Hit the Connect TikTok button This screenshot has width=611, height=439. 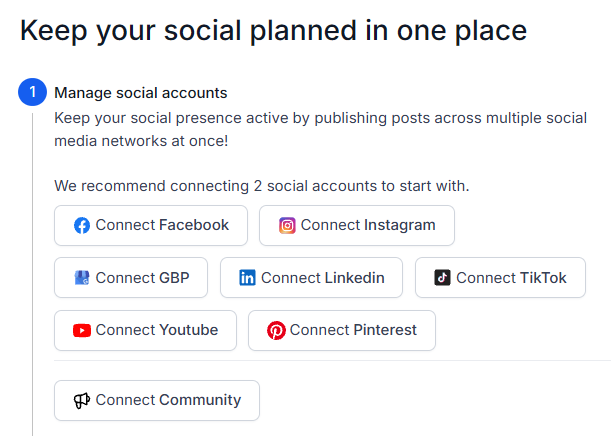point(499,278)
